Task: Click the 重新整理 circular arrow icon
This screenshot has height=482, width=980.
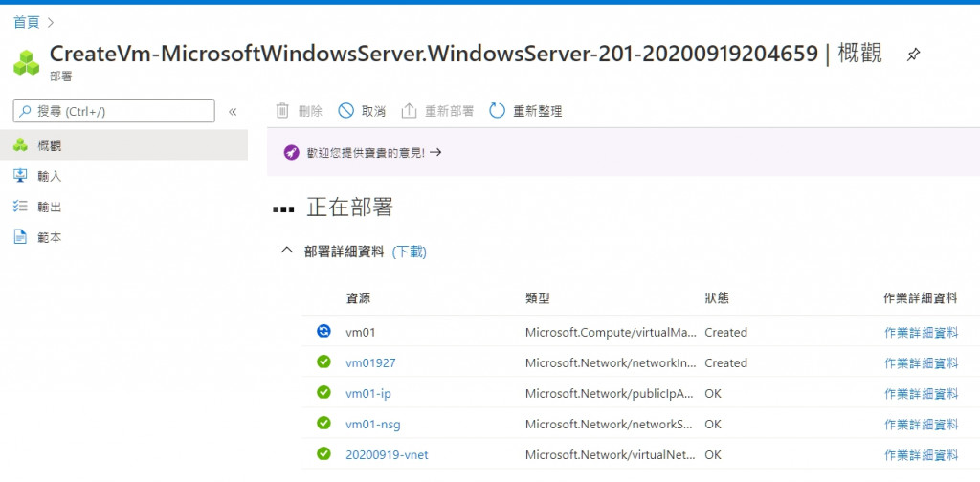Action: pos(497,111)
